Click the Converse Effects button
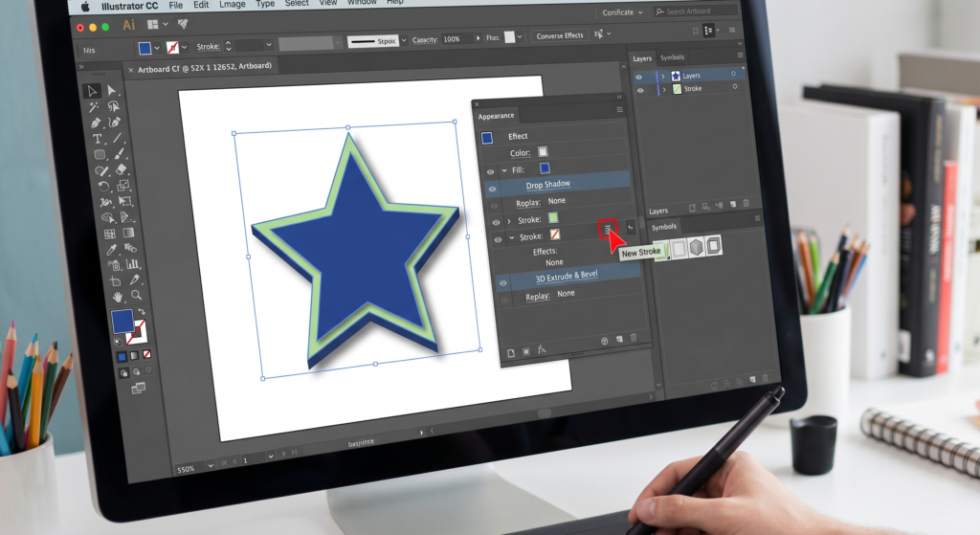Viewport: 980px width, 535px height. (x=559, y=35)
